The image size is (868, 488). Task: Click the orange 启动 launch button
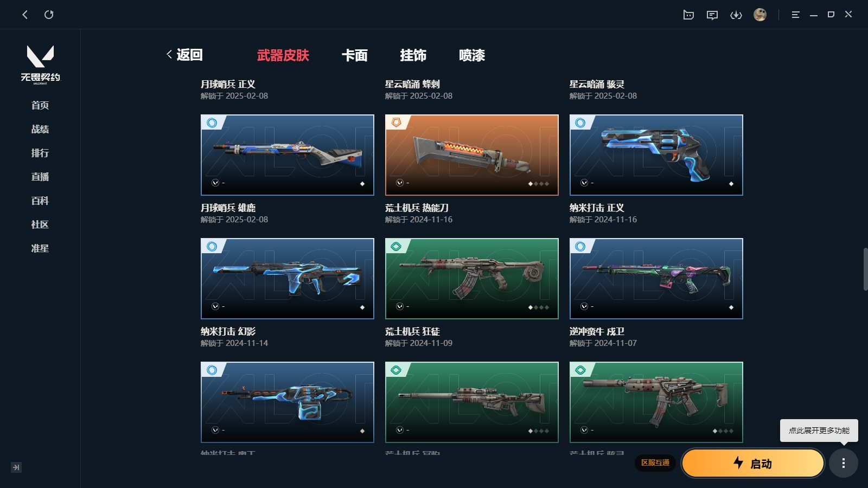[x=753, y=463]
